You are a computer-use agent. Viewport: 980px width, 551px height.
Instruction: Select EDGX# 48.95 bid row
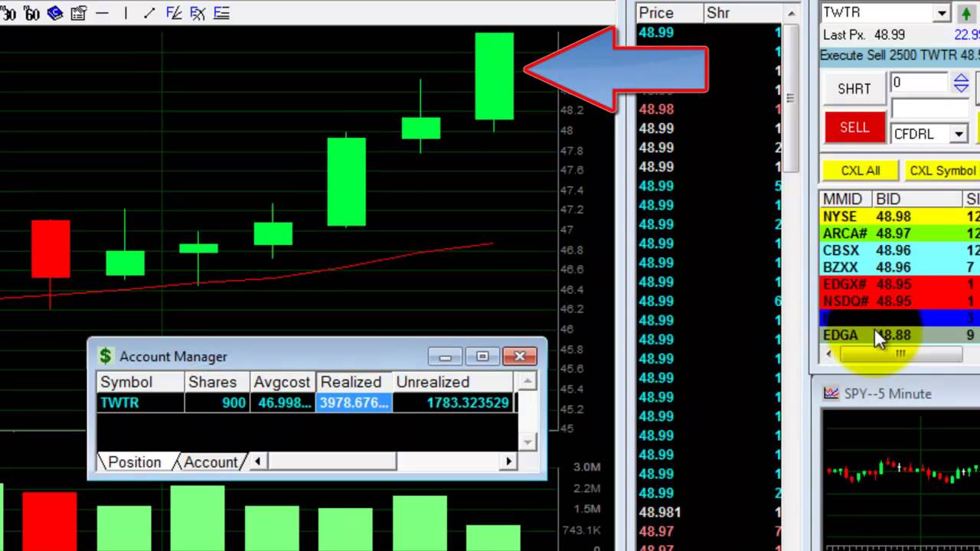tap(900, 284)
